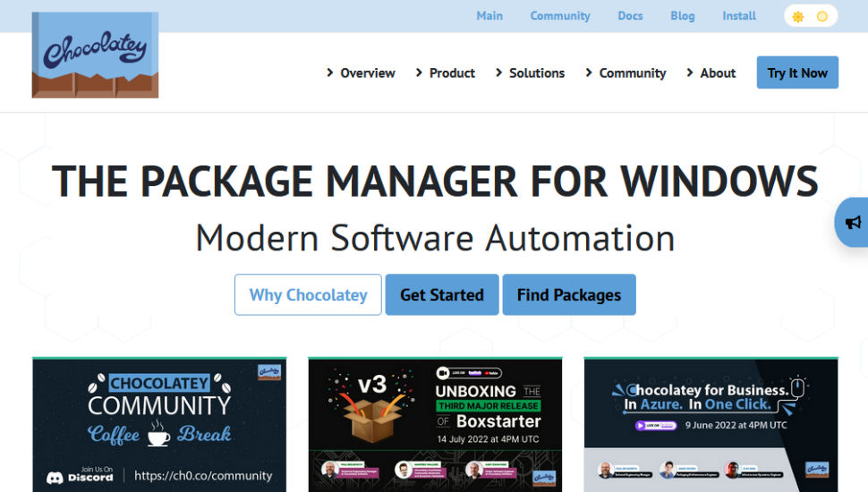Expand the Overview menu
The height and width of the screenshot is (492, 868).
(361, 73)
